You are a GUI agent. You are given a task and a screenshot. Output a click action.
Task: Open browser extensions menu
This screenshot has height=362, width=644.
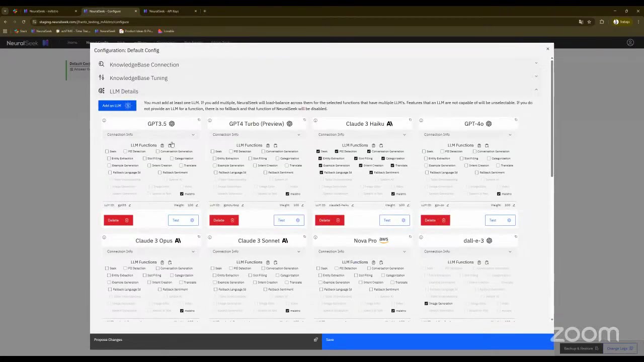pos(602,22)
